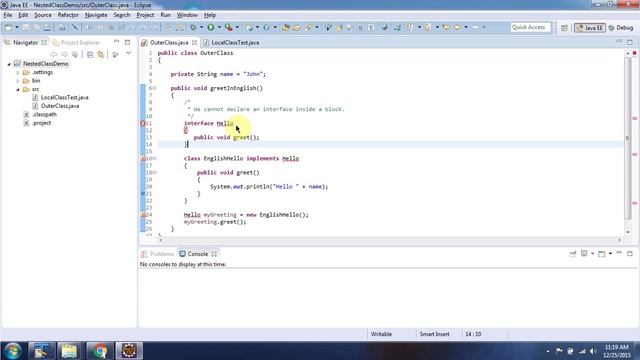Click the Smart Insert status bar entry
Viewport: 640px width, 360px height.
point(434,334)
